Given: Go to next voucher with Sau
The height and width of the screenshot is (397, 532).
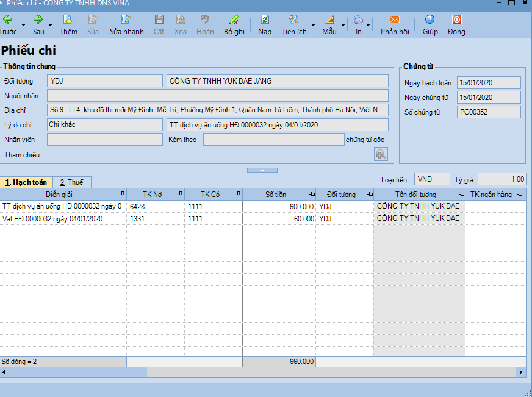Looking at the screenshot, I should pos(38,24).
